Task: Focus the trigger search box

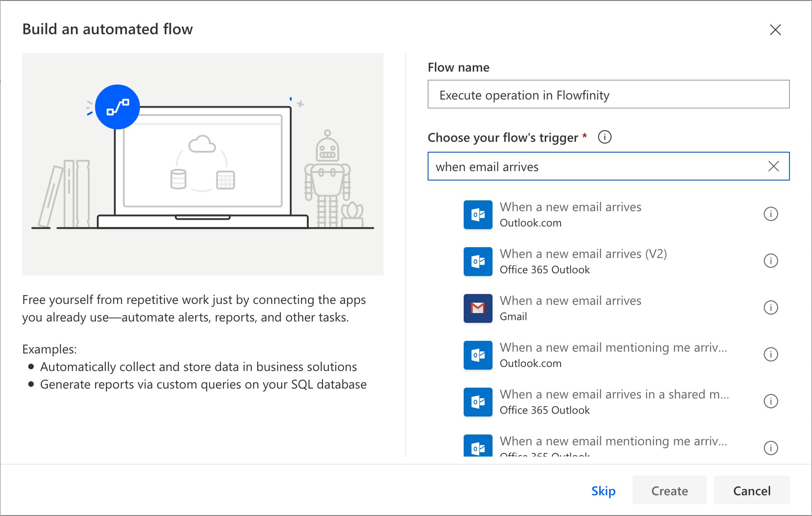Action: point(595,167)
